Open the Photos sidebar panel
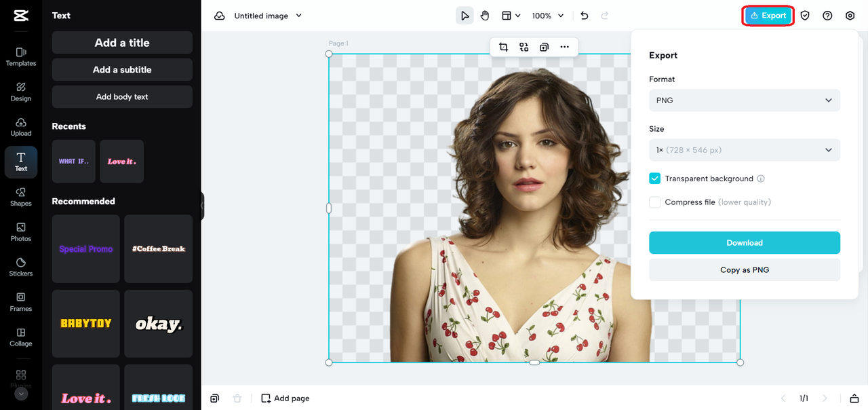Screen dimensions: 868x410 21,232
